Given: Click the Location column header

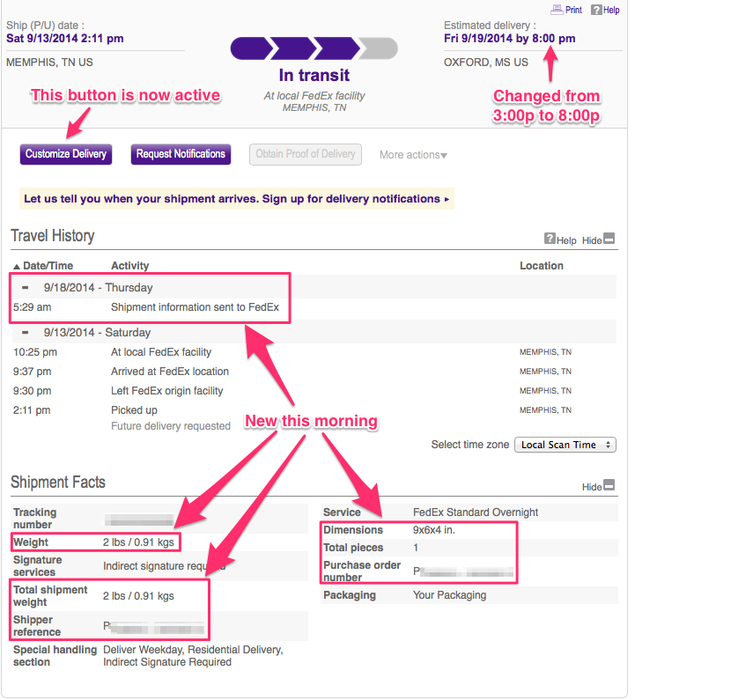Looking at the screenshot, I should coord(542,266).
